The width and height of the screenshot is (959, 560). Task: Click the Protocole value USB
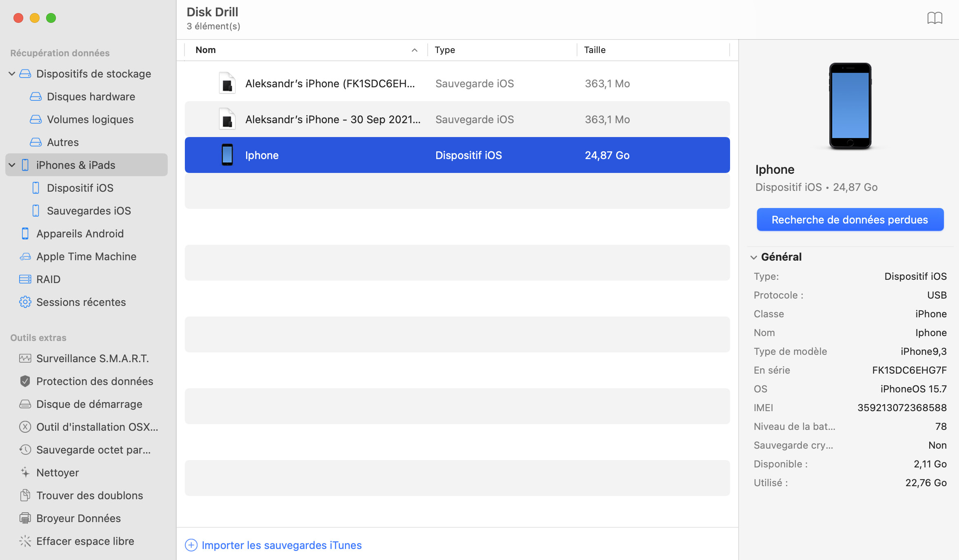(937, 295)
